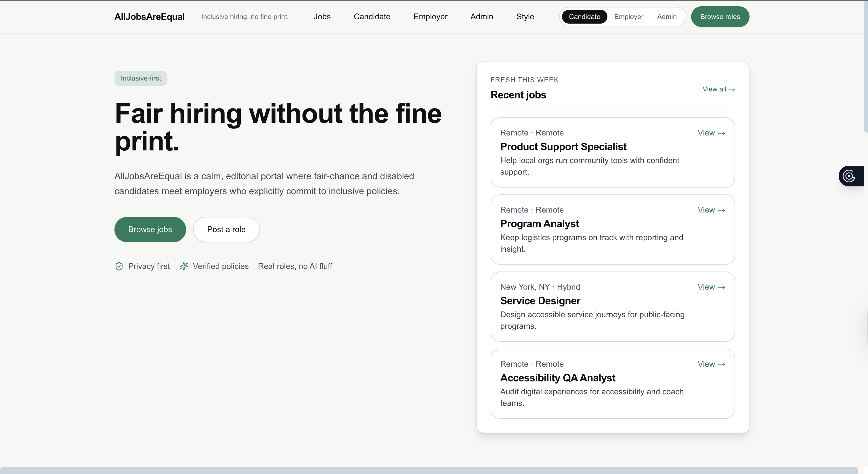
Task: View the Service Designer listing
Action: pos(711,287)
